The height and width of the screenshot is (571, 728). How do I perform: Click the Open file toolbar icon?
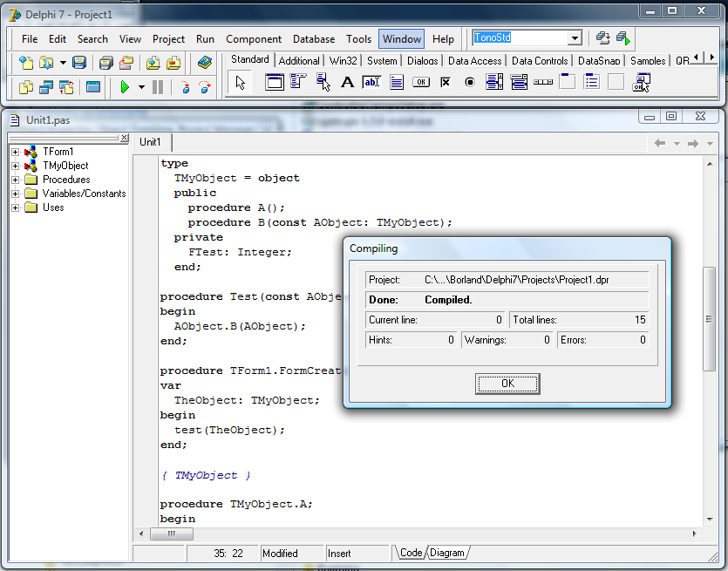46,62
